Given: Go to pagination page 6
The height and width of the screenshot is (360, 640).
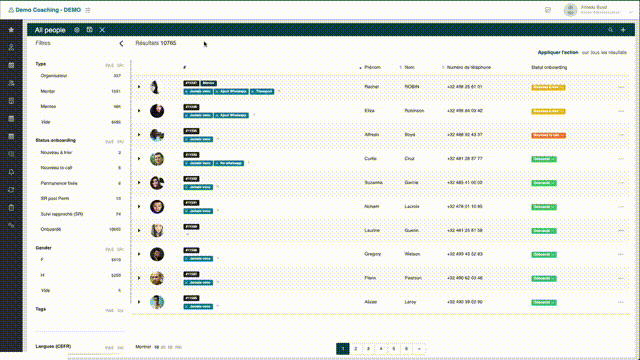Looking at the screenshot, I should coord(406,349).
